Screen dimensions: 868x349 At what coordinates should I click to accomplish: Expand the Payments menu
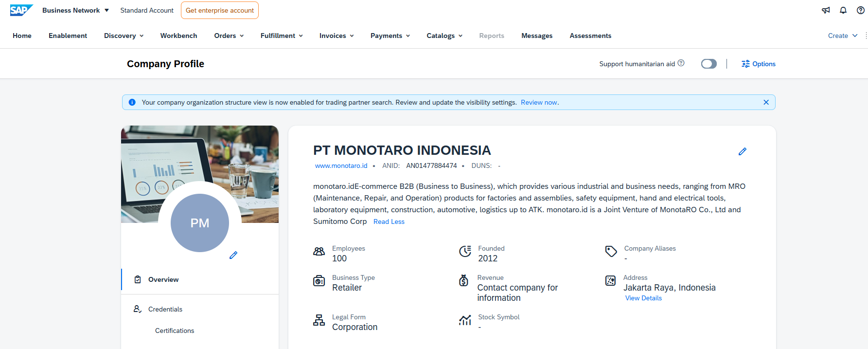click(390, 36)
